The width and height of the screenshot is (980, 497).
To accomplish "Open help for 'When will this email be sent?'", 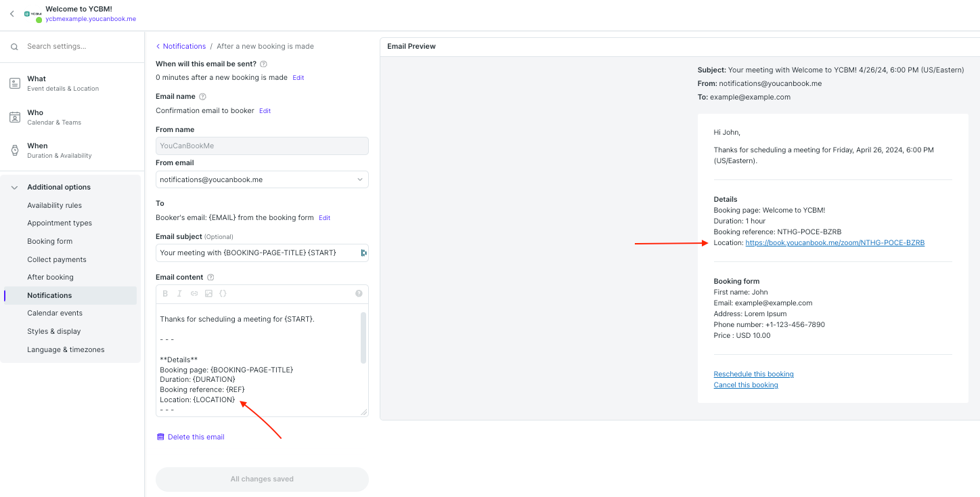I will pos(264,64).
